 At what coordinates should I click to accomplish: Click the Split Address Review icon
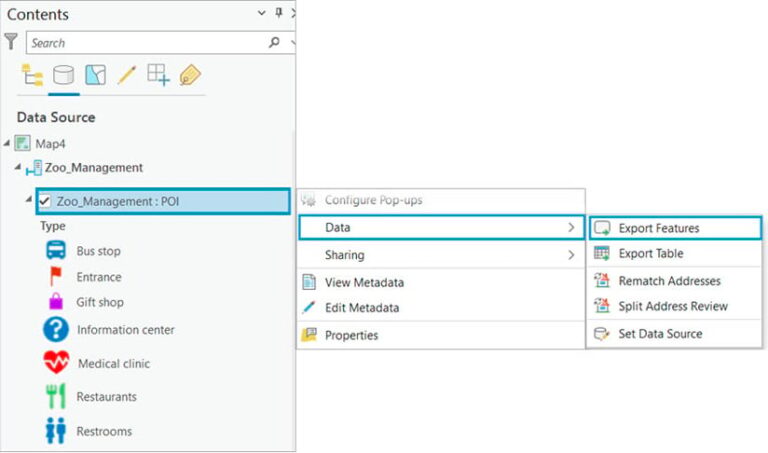click(602, 306)
